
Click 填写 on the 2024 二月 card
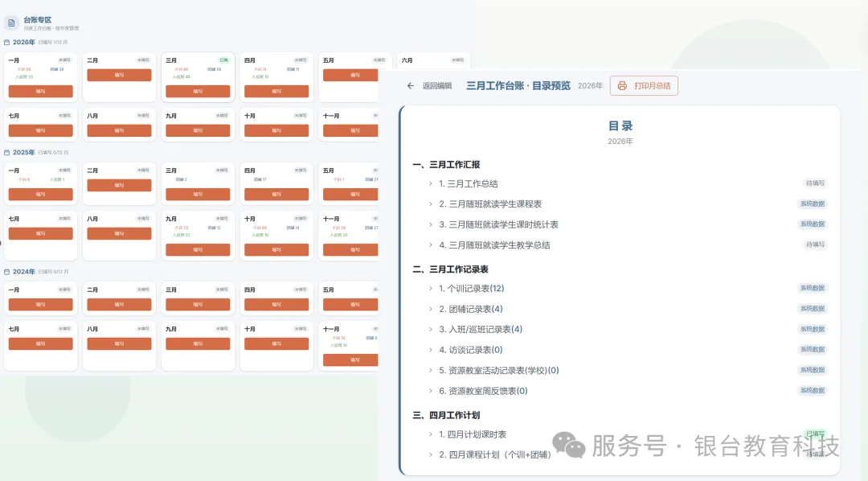pos(119,304)
